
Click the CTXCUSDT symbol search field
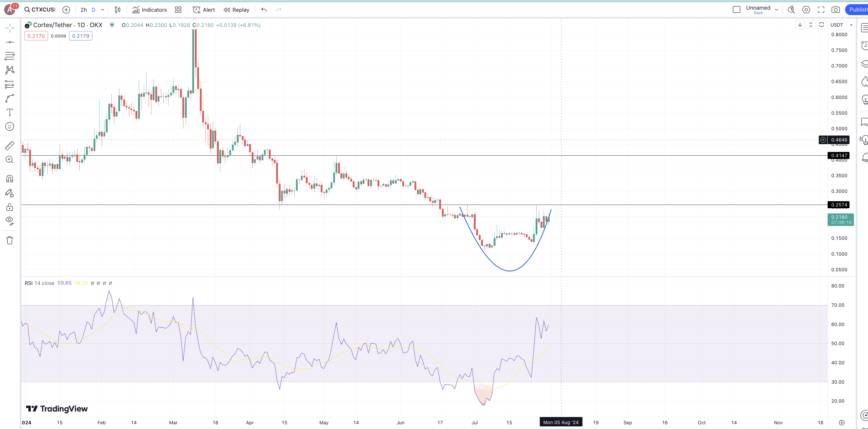tap(40, 10)
